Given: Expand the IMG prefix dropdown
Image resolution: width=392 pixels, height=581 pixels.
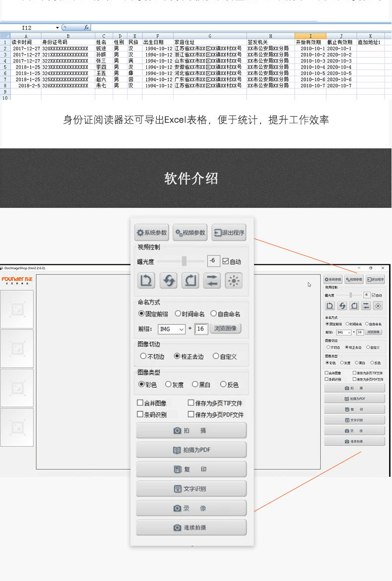Looking at the screenshot, I should coord(181,329).
